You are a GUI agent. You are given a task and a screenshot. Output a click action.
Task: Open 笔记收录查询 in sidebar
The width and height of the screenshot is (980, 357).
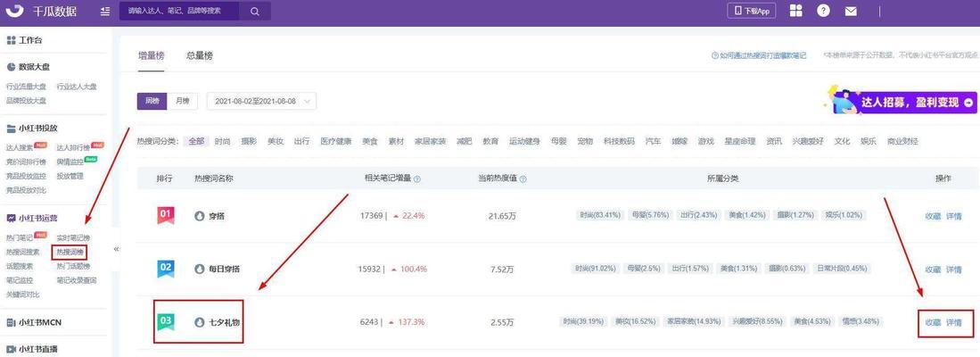click(77, 280)
